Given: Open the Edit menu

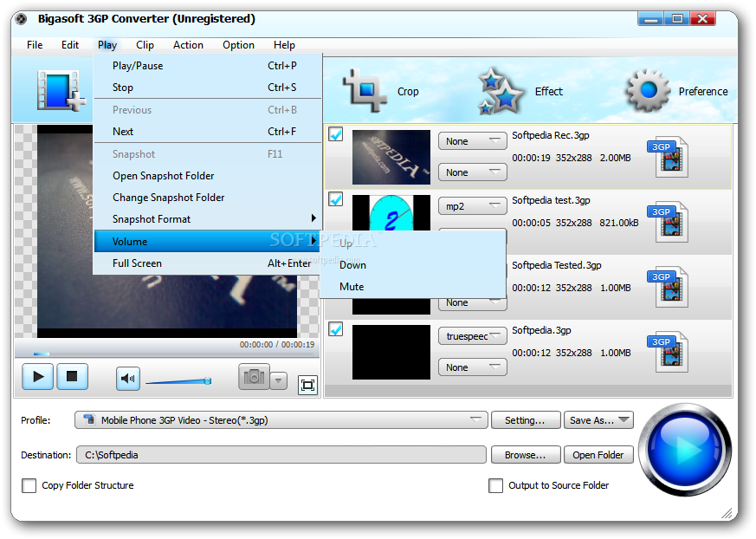Looking at the screenshot, I should pos(70,45).
